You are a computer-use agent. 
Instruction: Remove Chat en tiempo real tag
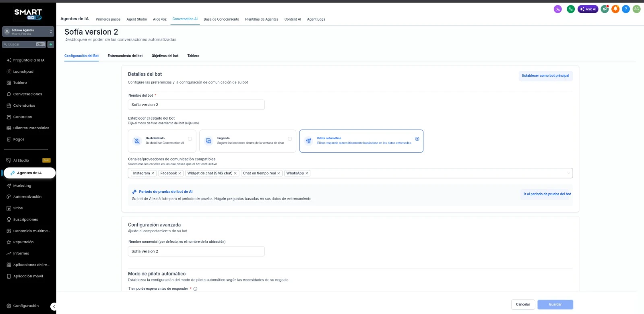(x=279, y=173)
